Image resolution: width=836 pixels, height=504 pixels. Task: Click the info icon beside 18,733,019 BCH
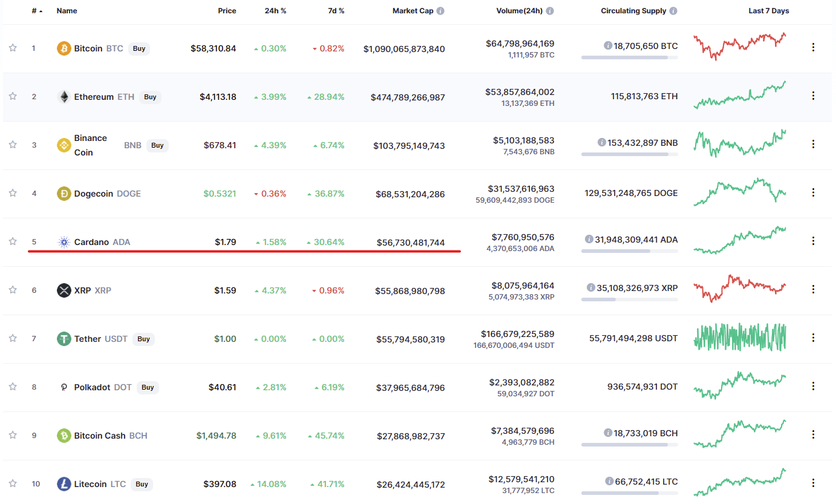[608, 433]
